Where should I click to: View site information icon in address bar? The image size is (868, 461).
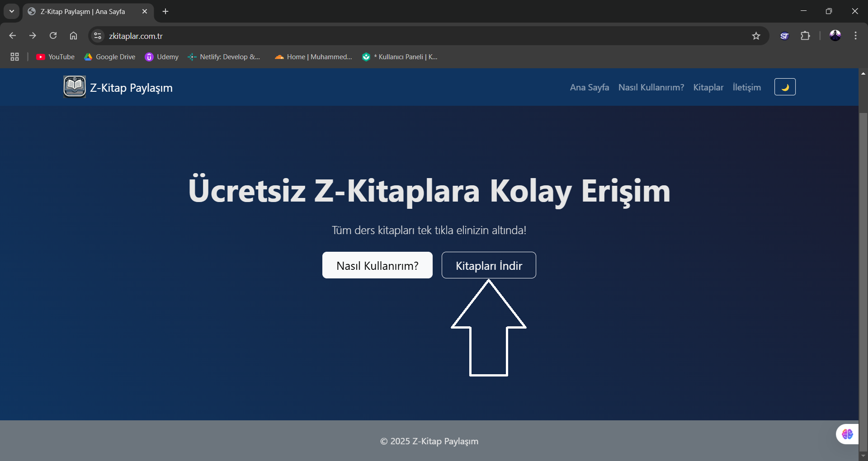point(97,36)
